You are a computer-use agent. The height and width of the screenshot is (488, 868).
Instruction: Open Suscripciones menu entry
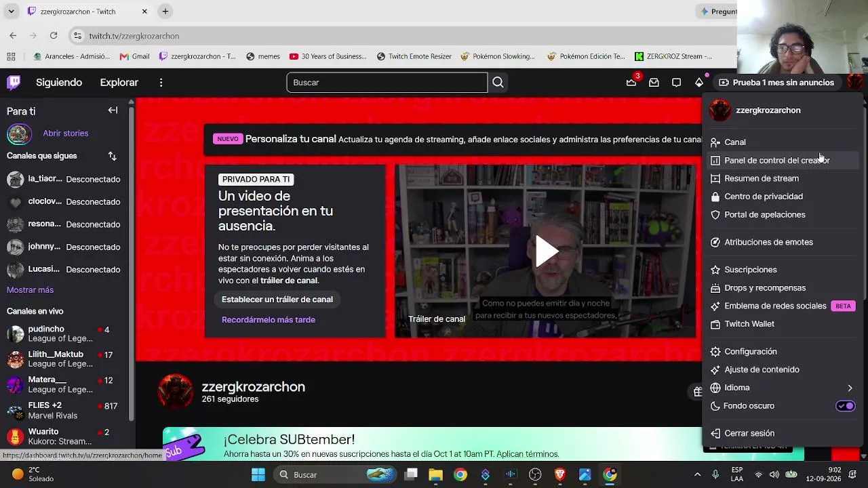click(783, 270)
